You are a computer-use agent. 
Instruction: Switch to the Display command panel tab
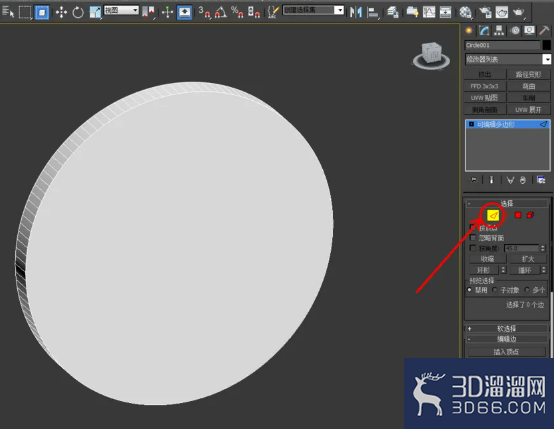pyautogui.click(x=529, y=31)
